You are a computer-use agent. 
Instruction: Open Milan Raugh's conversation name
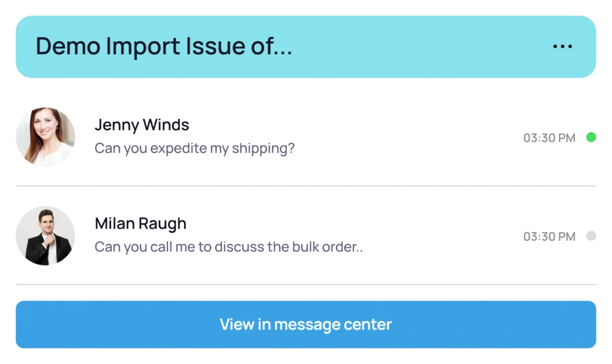coord(140,224)
